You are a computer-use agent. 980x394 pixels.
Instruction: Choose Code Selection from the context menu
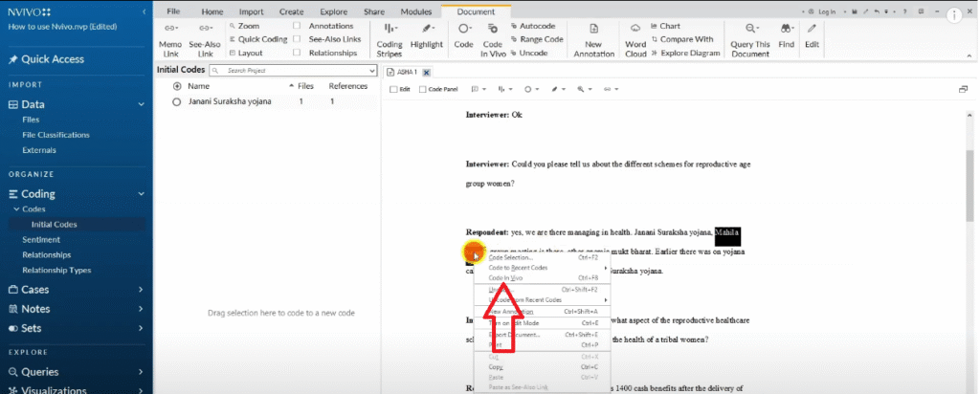click(x=542, y=257)
